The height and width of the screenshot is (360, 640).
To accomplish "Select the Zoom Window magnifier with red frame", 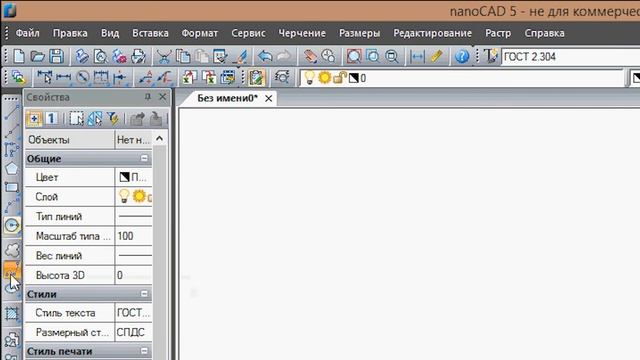I will pos(354,56).
